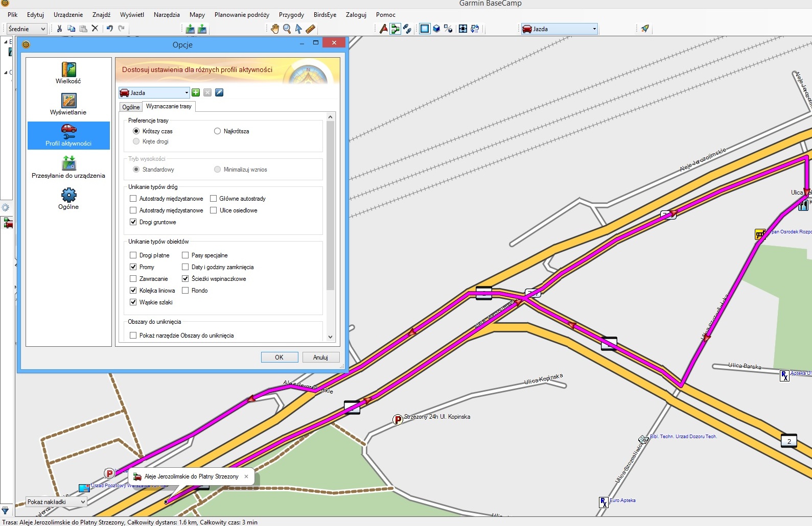Confirm options with the OK button

click(279, 357)
